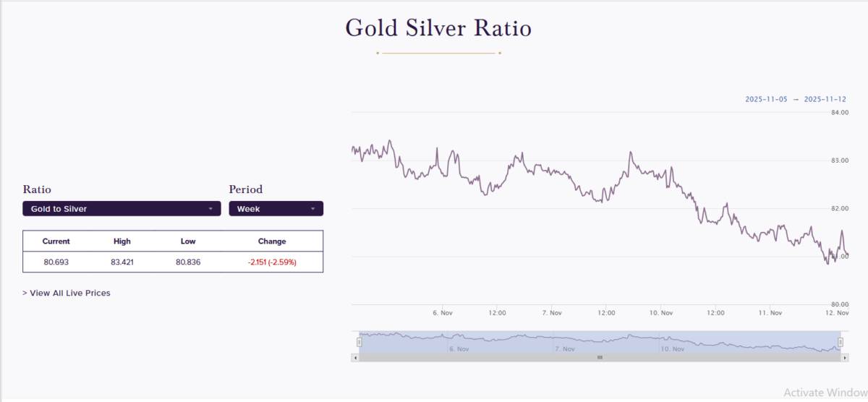The height and width of the screenshot is (402, 868).
Task: Click the red change value -2.151 (-2.59%)
Action: click(x=272, y=262)
